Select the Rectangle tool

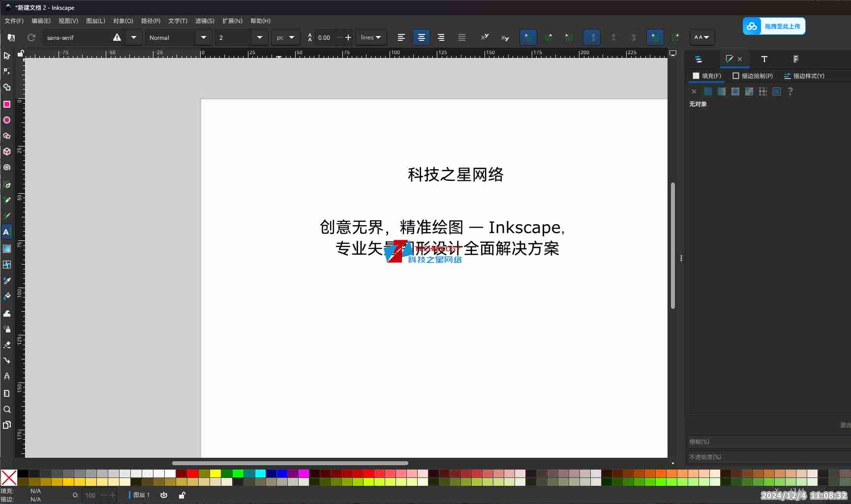tap(7, 104)
